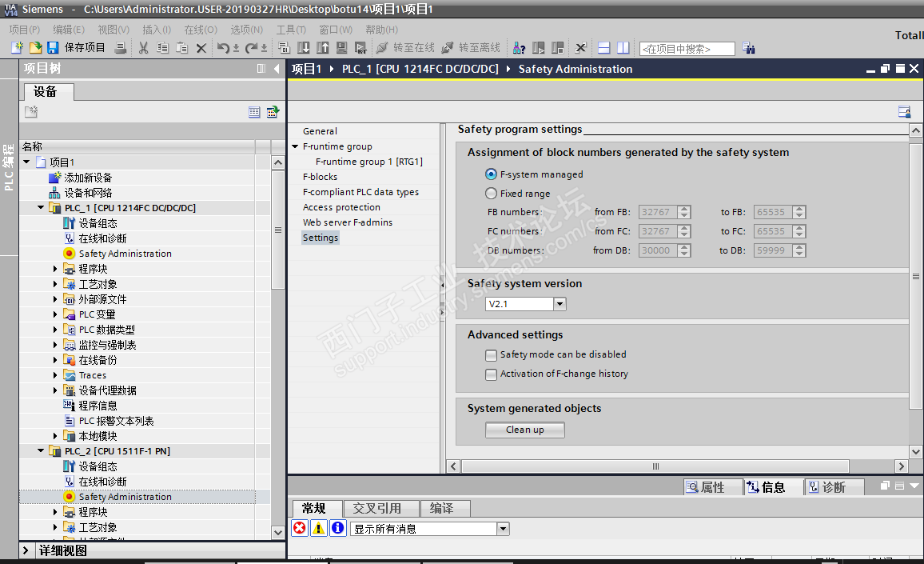Click the cross-reference icon in toolbar
This screenshot has height=564, width=924.
(580, 48)
